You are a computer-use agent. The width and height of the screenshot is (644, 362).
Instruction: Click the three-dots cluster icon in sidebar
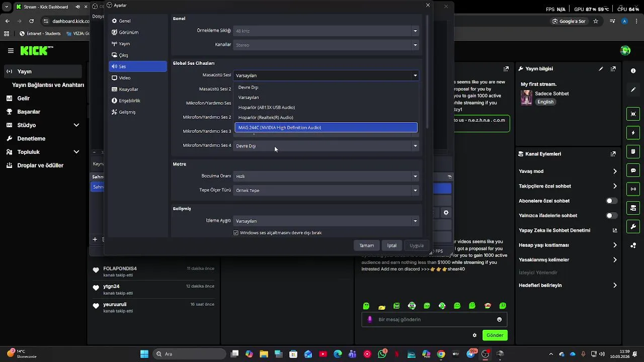[633, 245]
